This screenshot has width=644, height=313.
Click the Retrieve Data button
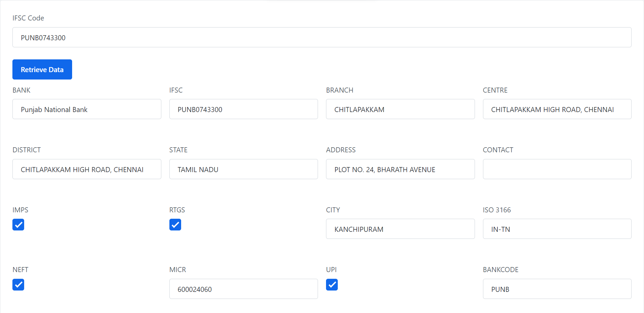click(x=42, y=69)
